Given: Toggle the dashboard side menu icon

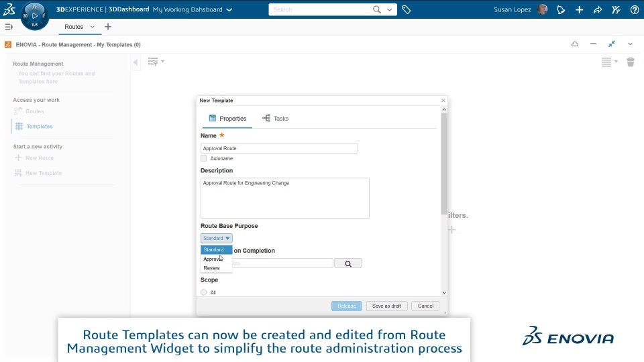Looking at the screenshot, I should [x=9, y=27].
